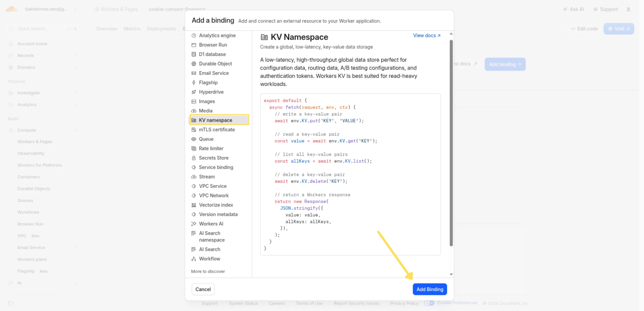Open View docs link for KV Namespace
Image resolution: width=644 pixels, height=311 pixels.
[x=427, y=35]
